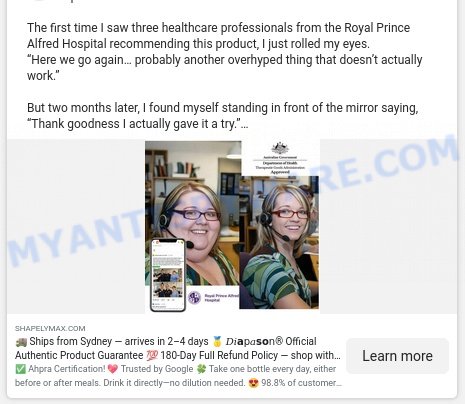Click the red 100 emoji in headline

point(152,355)
